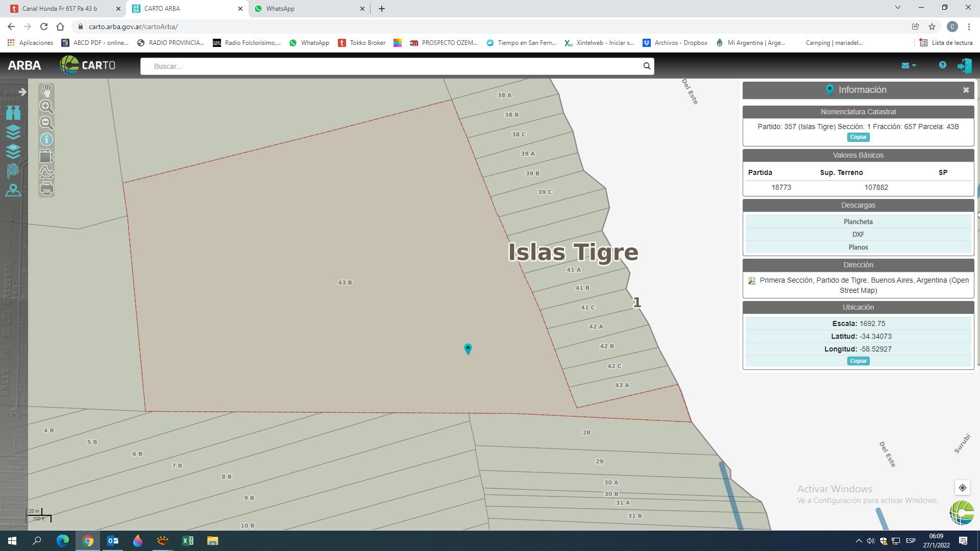Select the CARTO ARBA browser tab
The height and width of the screenshot is (551, 980).
pos(187,9)
